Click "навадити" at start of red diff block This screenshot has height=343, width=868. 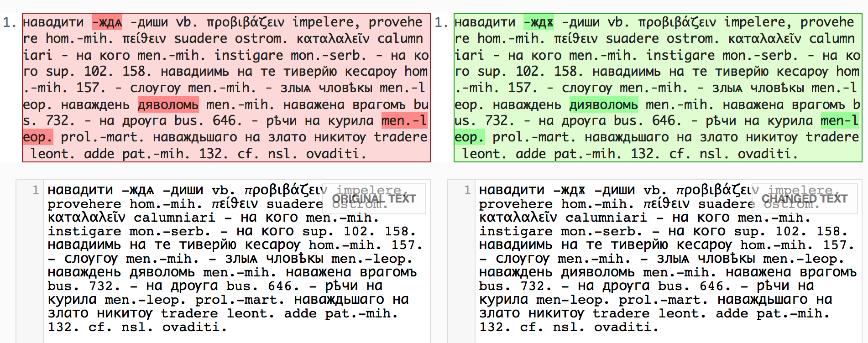(x=53, y=22)
